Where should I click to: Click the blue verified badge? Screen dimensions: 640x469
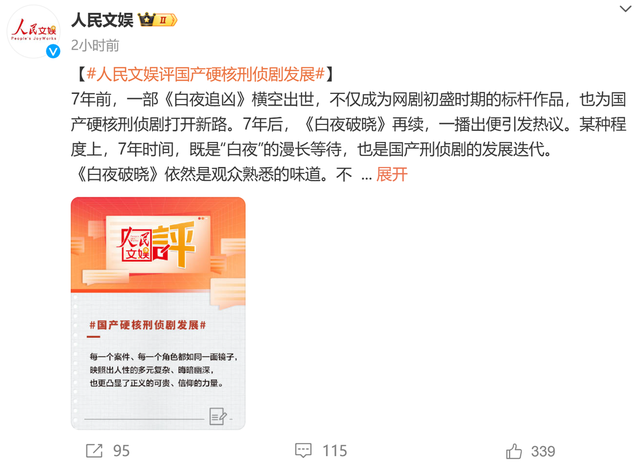(53, 51)
